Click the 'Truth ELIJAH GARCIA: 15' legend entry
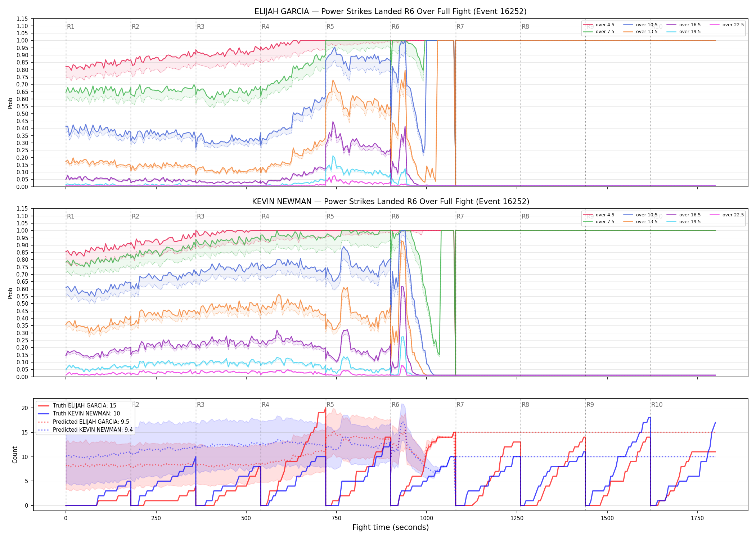The height and width of the screenshot is (540, 756). [77, 405]
